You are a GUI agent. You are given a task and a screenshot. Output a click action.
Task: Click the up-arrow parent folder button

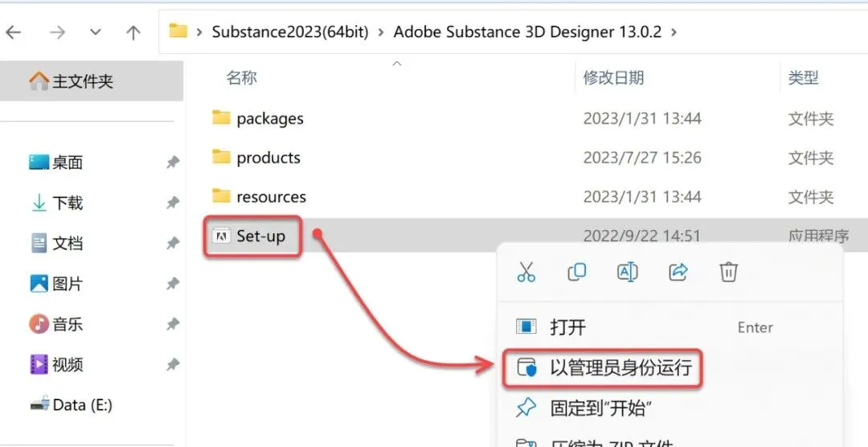pyautogui.click(x=133, y=32)
